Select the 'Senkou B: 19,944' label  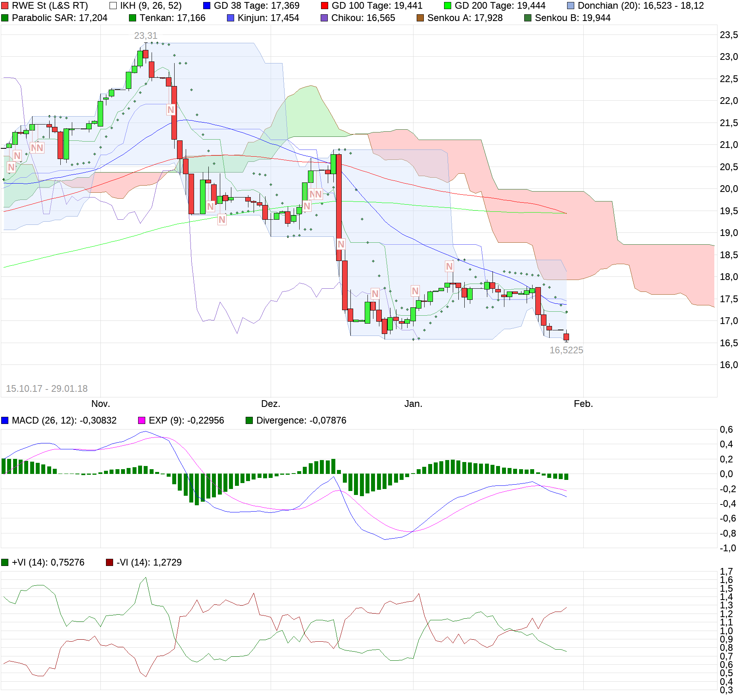tap(573, 18)
